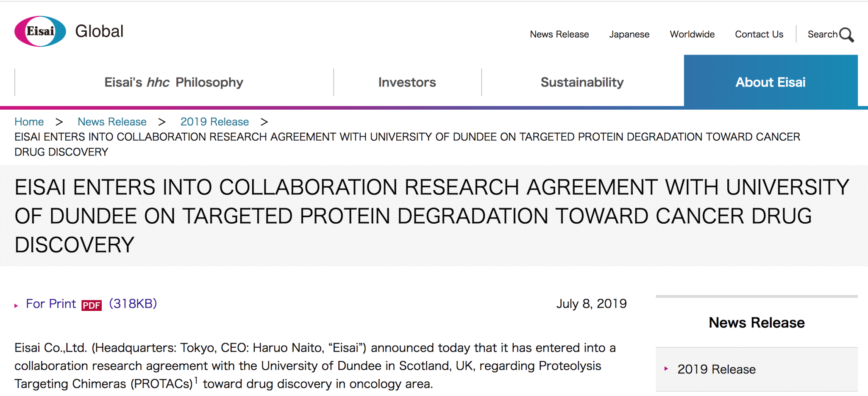Navigate to Home via the breadcrumb

click(x=29, y=122)
